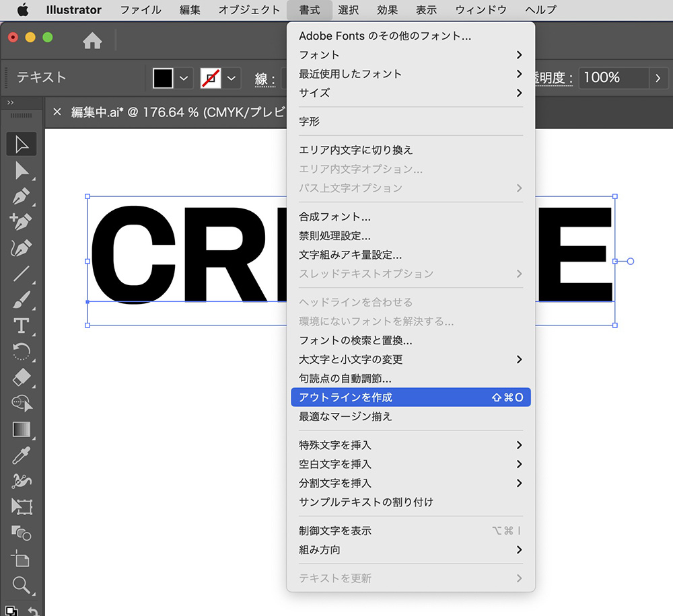Image resolution: width=673 pixels, height=616 pixels.
Task: Click the black fill color swatch
Action: click(163, 78)
